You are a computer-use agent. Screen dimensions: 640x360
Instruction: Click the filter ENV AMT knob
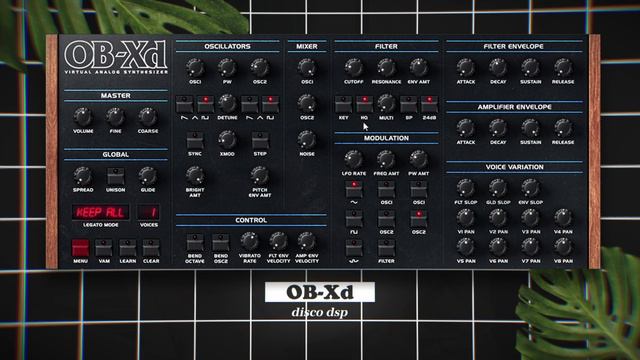pos(419,67)
